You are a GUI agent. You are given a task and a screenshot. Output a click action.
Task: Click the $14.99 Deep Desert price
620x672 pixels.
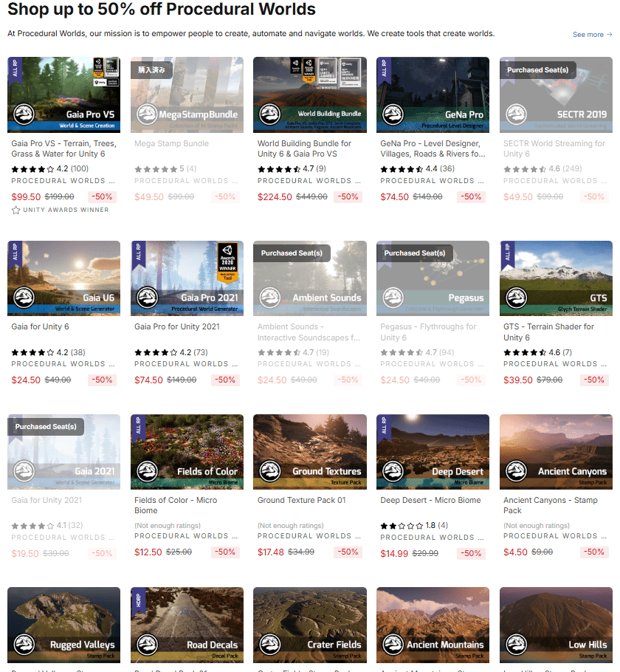point(394,554)
